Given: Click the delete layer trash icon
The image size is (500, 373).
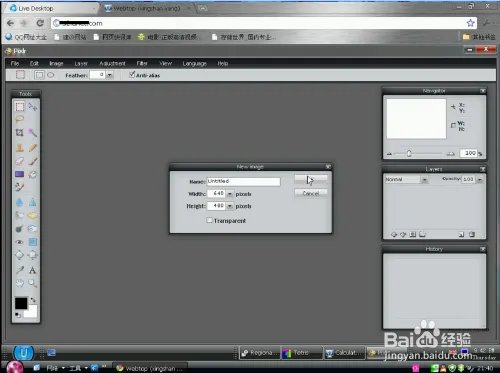Looking at the screenshot, I should [472, 234].
